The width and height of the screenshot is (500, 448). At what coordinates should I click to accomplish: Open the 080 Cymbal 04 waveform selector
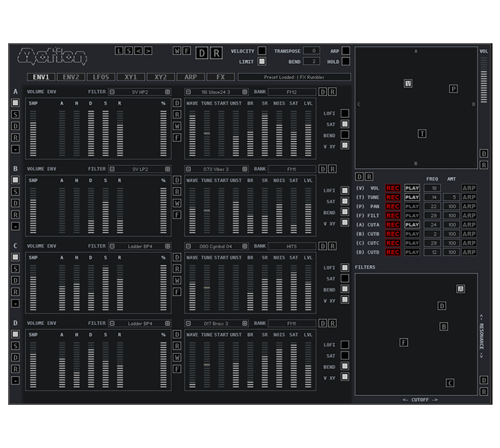coord(217,246)
